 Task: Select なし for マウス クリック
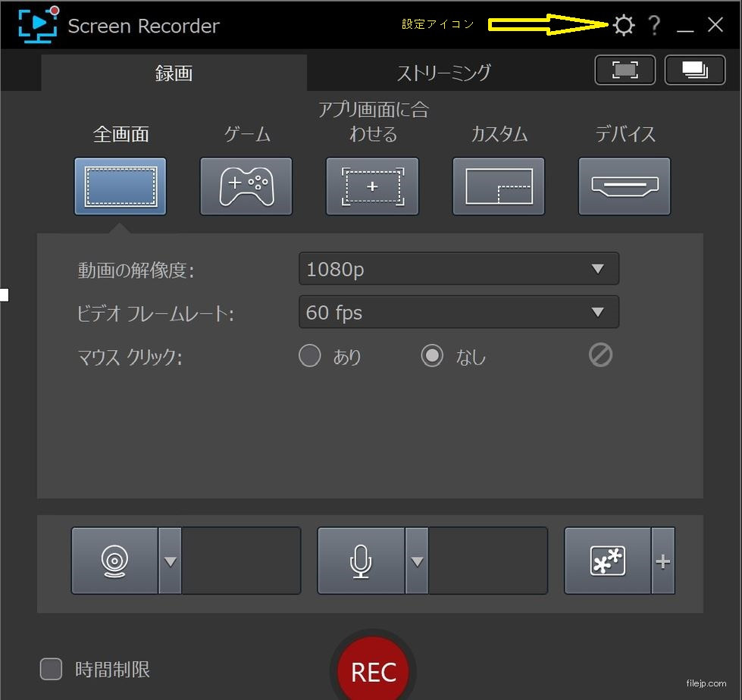(432, 355)
